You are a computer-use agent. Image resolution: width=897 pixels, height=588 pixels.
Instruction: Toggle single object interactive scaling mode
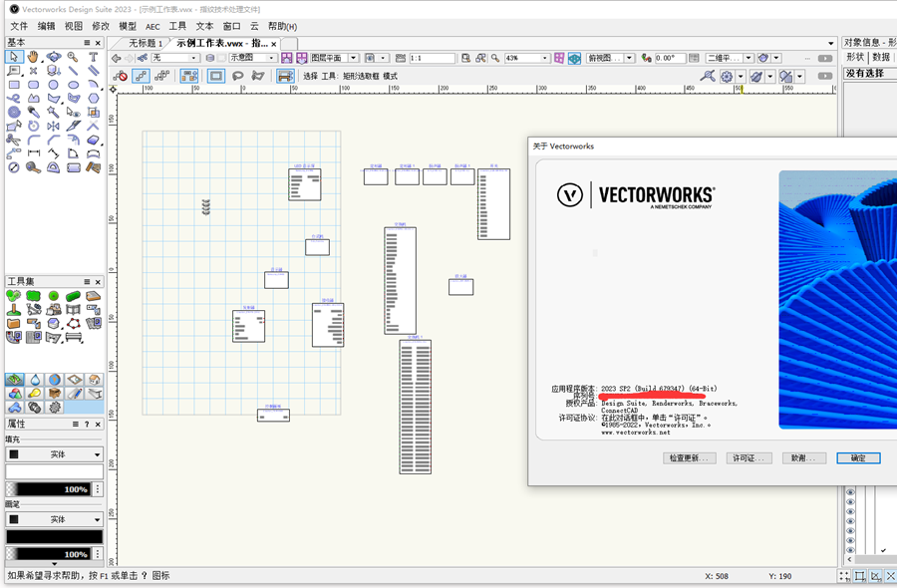(141, 76)
